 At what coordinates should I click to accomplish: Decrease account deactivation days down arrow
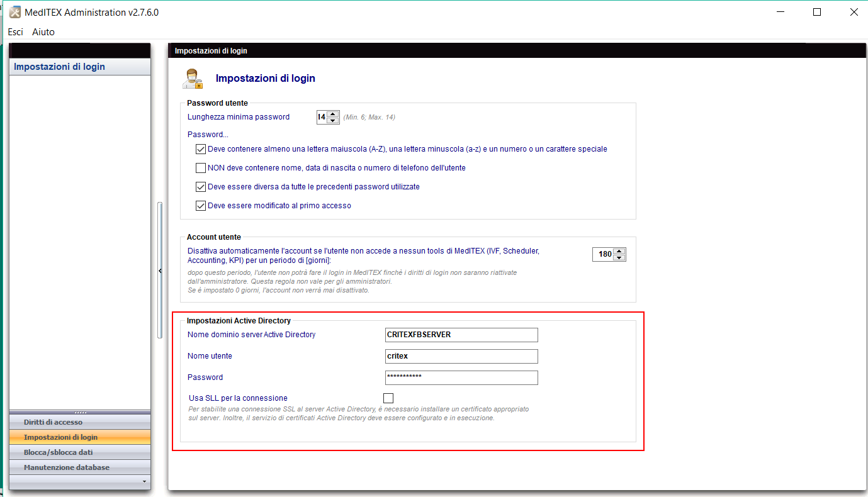(x=619, y=257)
